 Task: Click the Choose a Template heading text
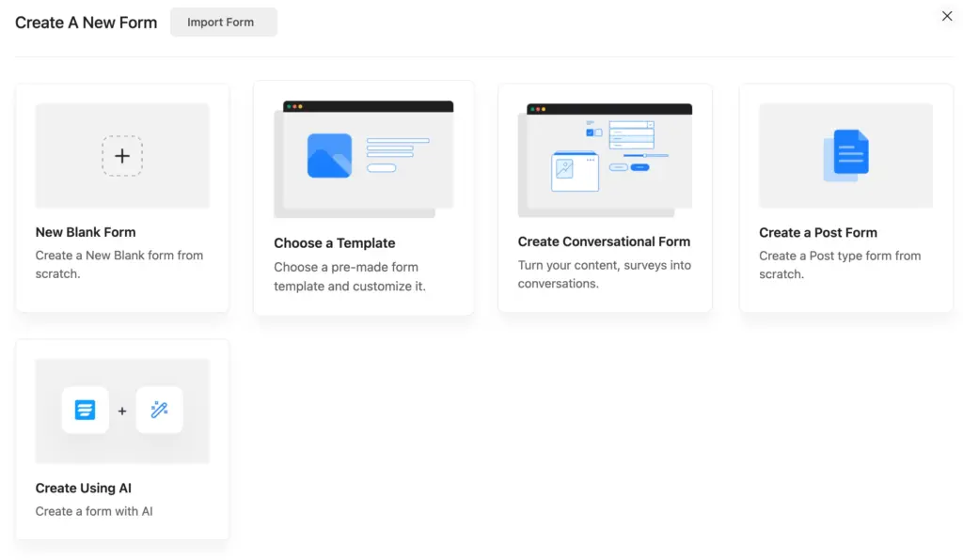(335, 242)
